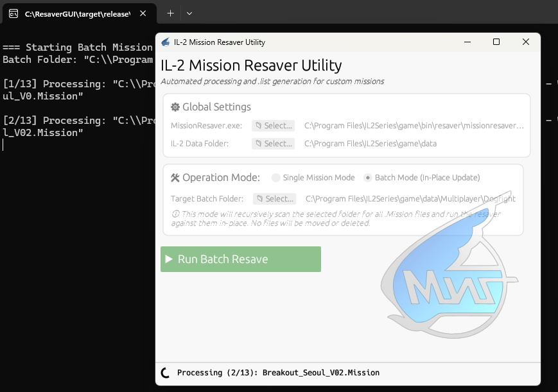This screenshot has height=392, width=558.
Task: Click the recursive scan info note text
Action: (x=336, y=218)
